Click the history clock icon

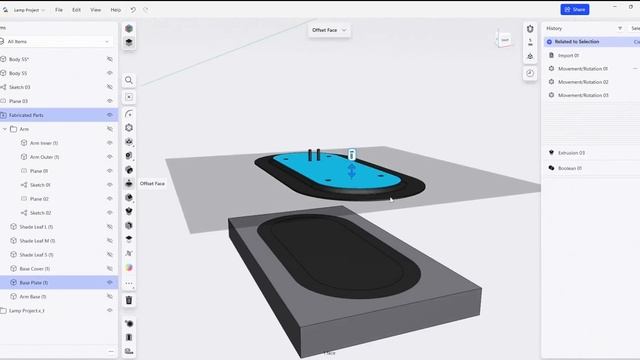pos(530,73)
